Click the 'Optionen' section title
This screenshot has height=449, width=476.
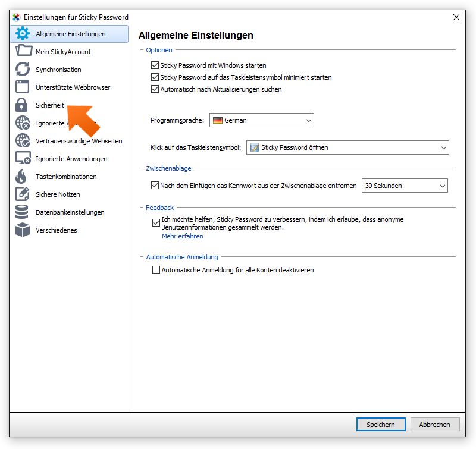coord(159,50)
